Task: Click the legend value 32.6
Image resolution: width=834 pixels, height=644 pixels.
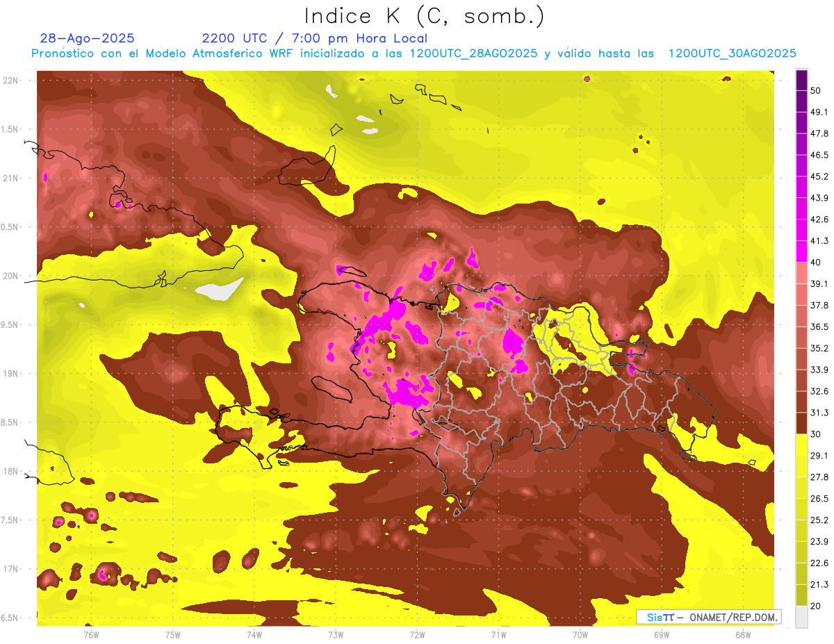Action: click(819, 391)
